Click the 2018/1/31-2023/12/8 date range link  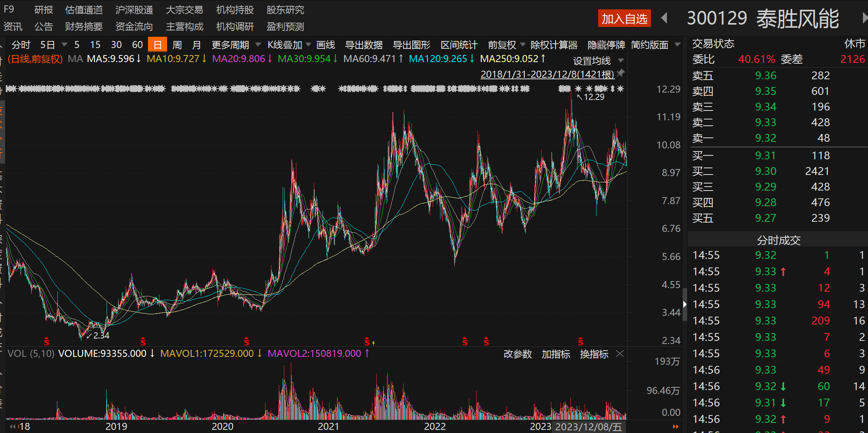tap(547, 74)
